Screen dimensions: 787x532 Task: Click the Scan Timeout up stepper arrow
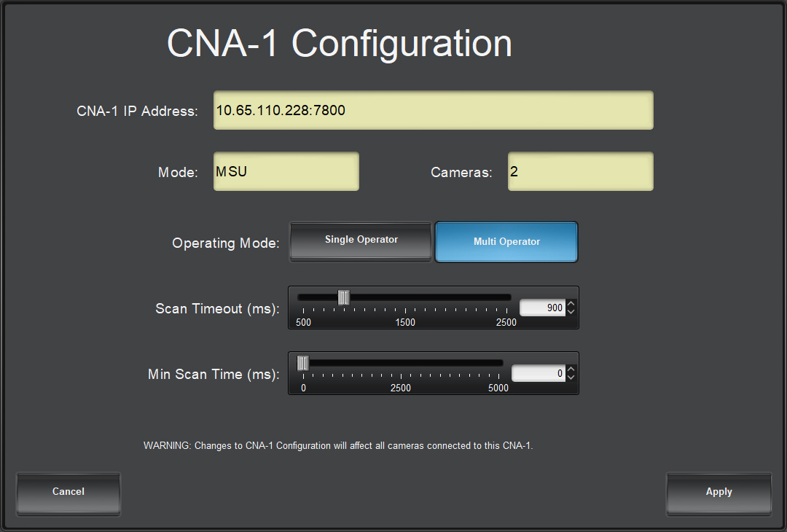(571, 302)
